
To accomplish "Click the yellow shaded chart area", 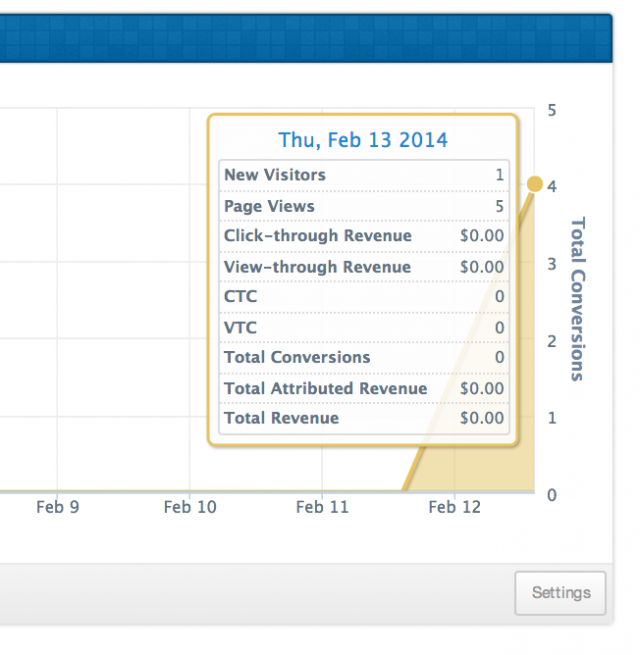I will [500, 468].
